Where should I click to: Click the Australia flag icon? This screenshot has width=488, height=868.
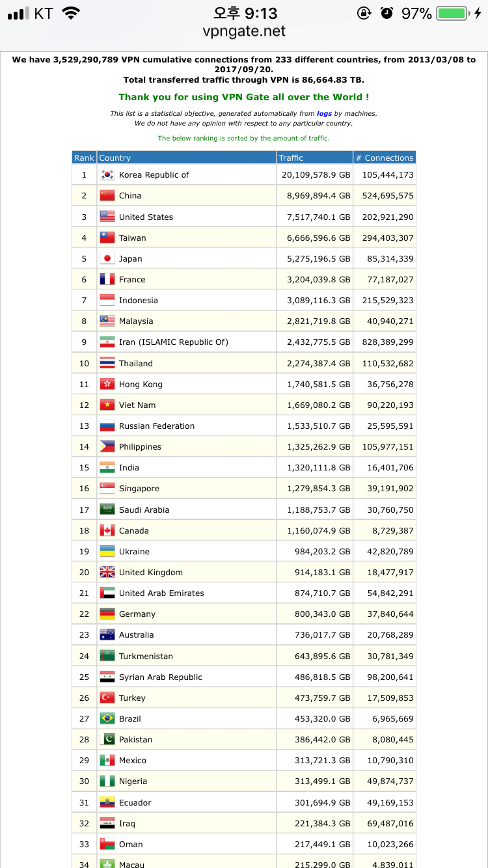tap(107, 634)
